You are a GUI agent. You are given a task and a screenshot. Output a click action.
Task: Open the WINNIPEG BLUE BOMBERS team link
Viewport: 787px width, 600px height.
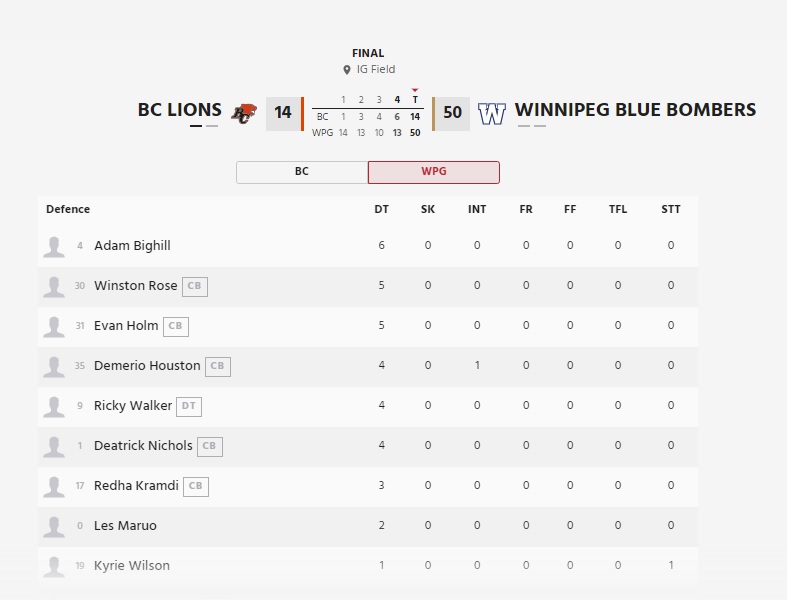click(635, 110)
